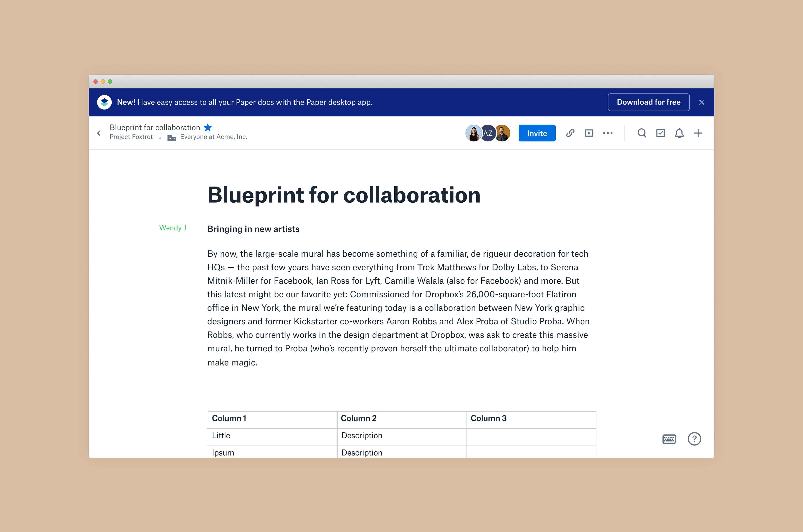Dismiss the Paper desktop app banner
The image size is (803, 532).
pos(702,102)
